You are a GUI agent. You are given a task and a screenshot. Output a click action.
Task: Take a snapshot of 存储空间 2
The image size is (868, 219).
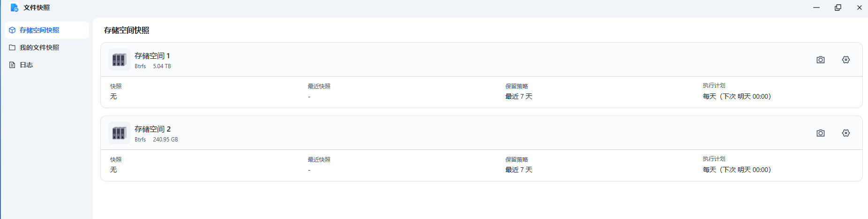click(820, 133)
